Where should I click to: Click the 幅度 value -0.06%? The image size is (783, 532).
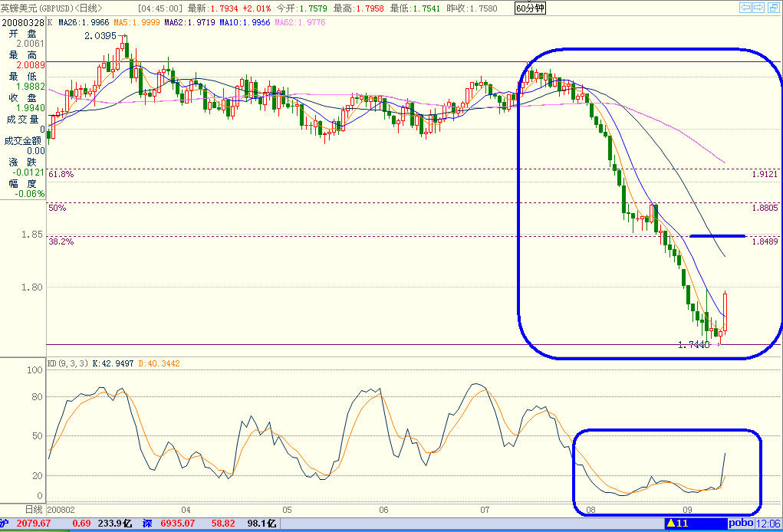29,194
